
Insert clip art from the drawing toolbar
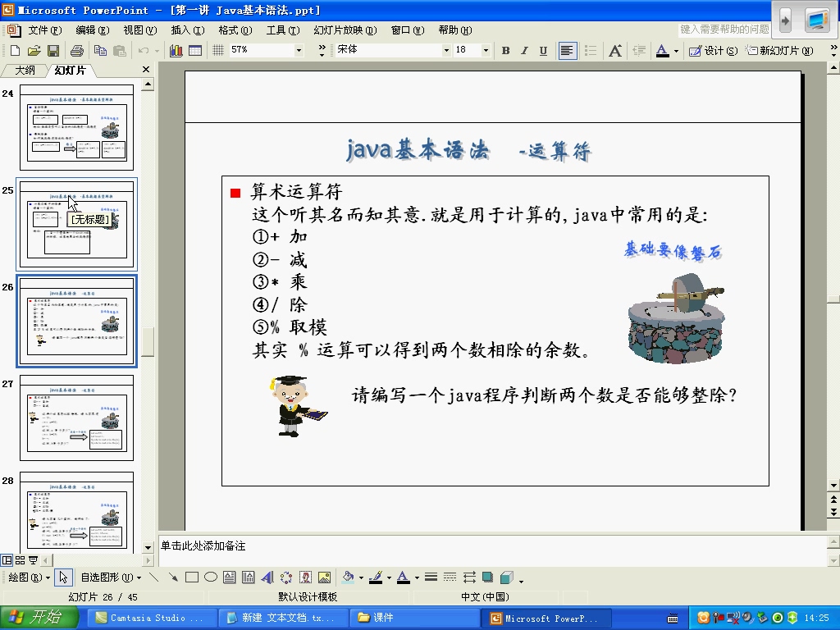[305, 577]
